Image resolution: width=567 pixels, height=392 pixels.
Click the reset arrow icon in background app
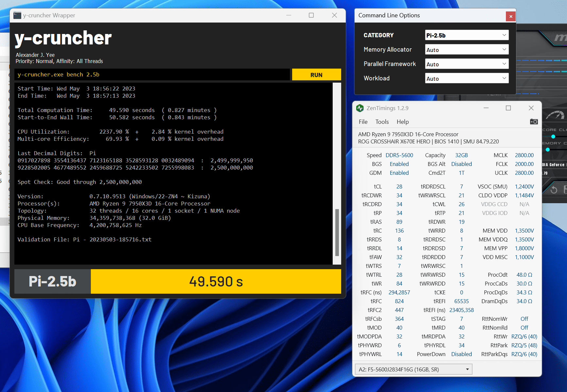[x=554, y=190]
